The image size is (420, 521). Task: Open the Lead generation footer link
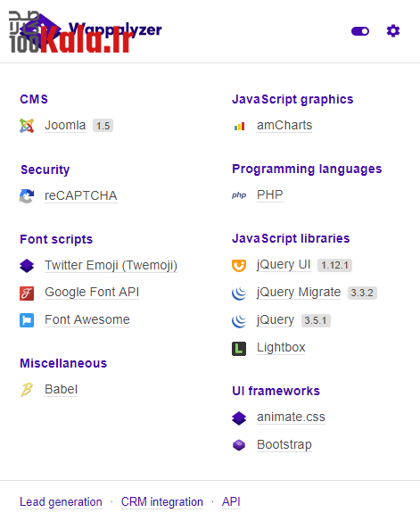click(x=61, y=501)
